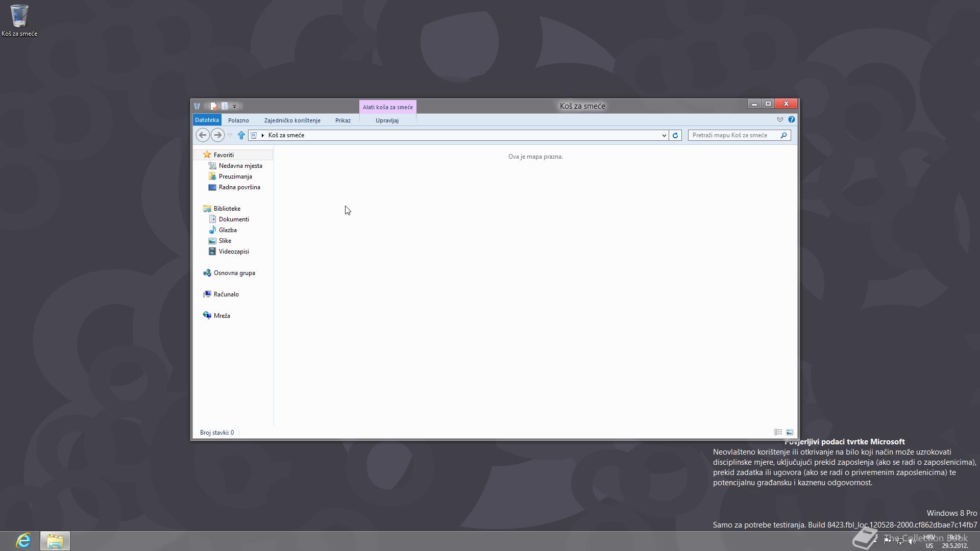Select Računalo in the sidebar
The height and width of the screenshot is (551, 980).
[x=226, y=294]
